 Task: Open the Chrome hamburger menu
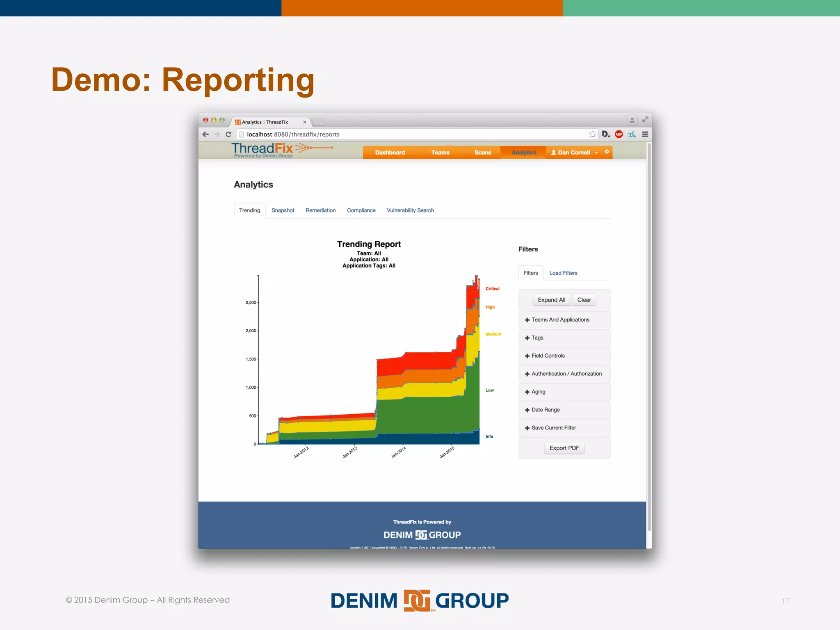645,134
